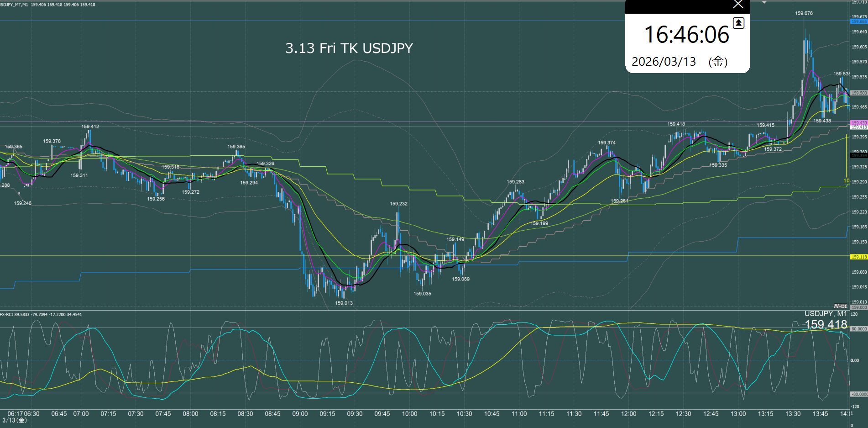Viewport: 868px width, 428px height.
Task: Click the 159.013 low price label
Action: pos(344,303)
